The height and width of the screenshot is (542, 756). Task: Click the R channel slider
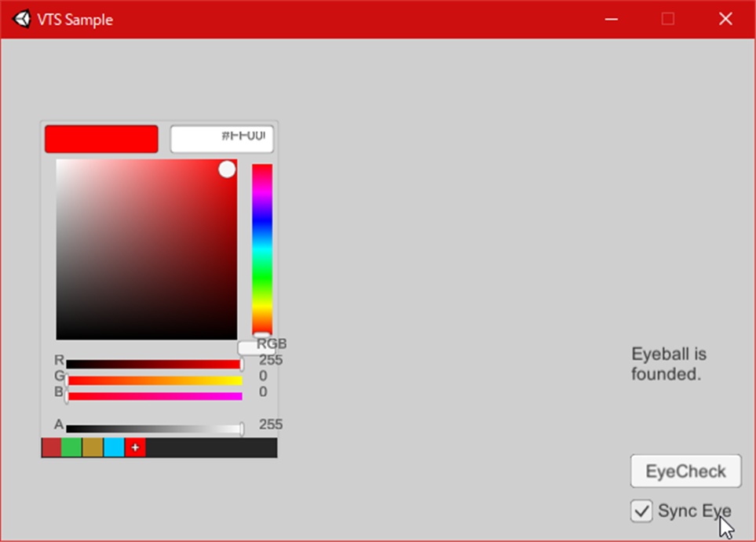click(x=155, y=365)
